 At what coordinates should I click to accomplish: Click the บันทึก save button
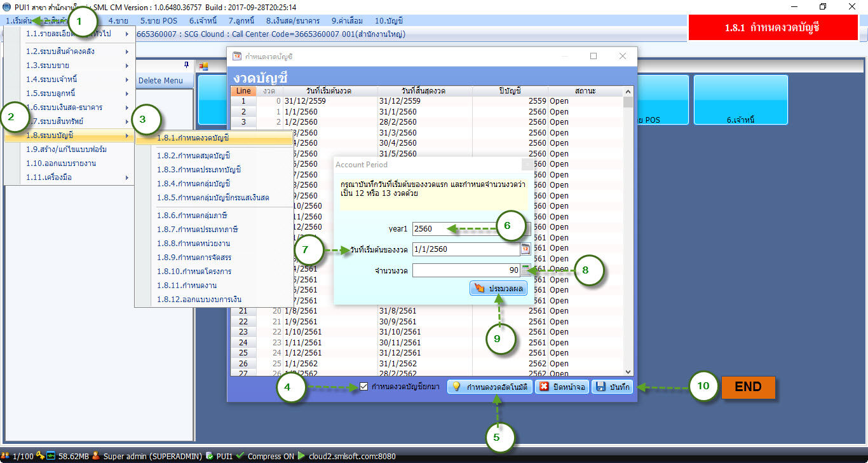click(x=613, y=387)
